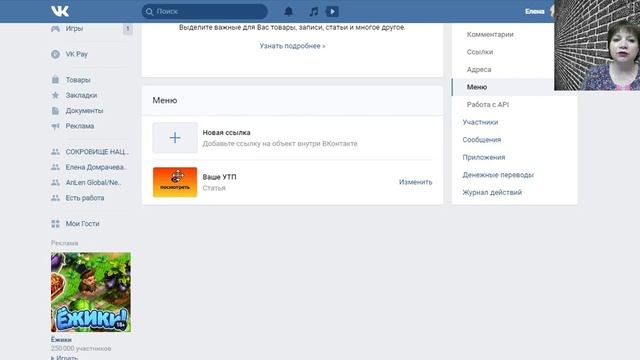Click the search magnifier icon
The height and width of the screenshot is (360, 640).
pos(149,11)
